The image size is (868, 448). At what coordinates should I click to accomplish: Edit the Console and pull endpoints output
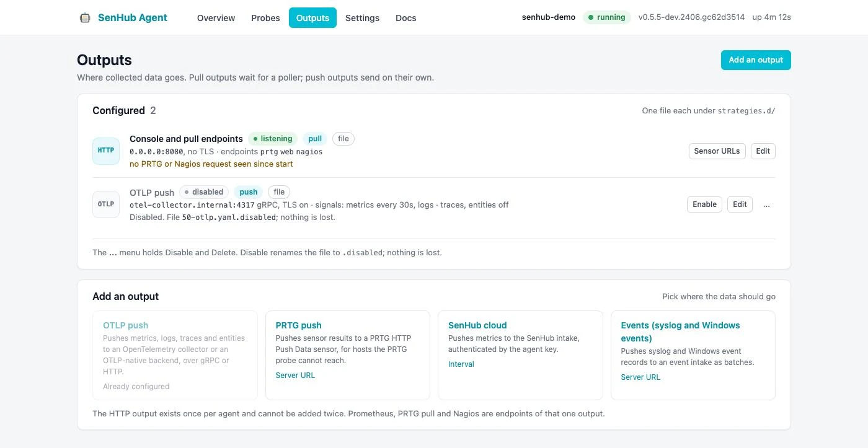[x=763, y=151]
